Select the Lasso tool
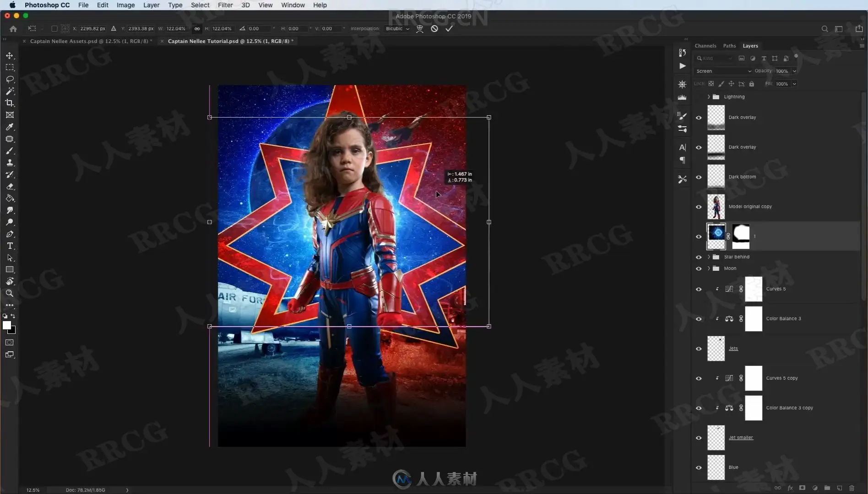Screen dimensions: 868x494 tap(10, 79)
